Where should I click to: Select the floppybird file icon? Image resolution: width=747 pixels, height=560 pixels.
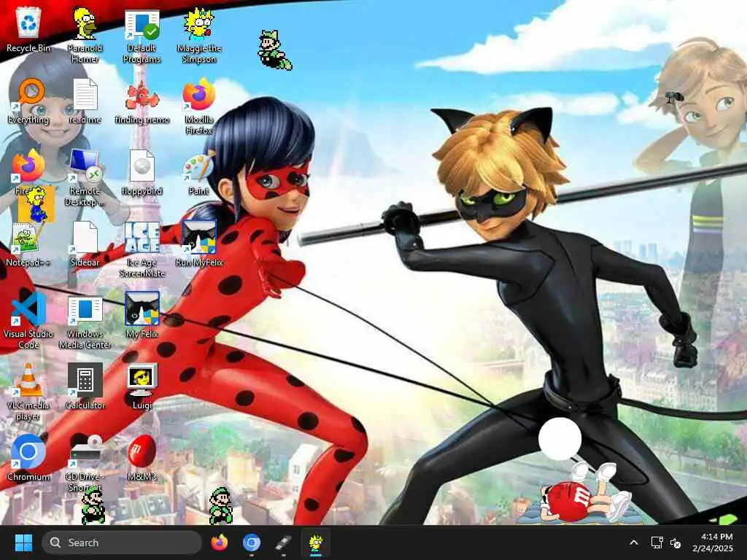[x=142, y=173]
